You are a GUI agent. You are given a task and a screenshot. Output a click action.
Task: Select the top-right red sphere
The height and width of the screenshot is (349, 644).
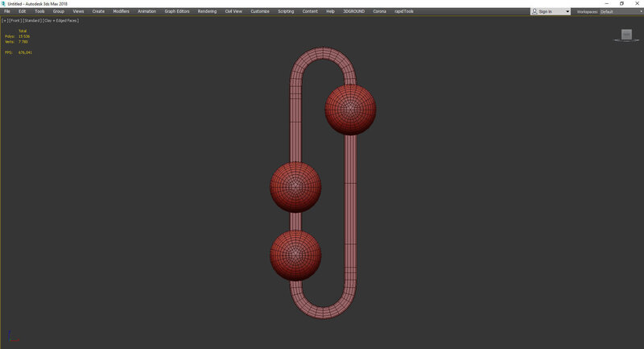tap(350, 109)
